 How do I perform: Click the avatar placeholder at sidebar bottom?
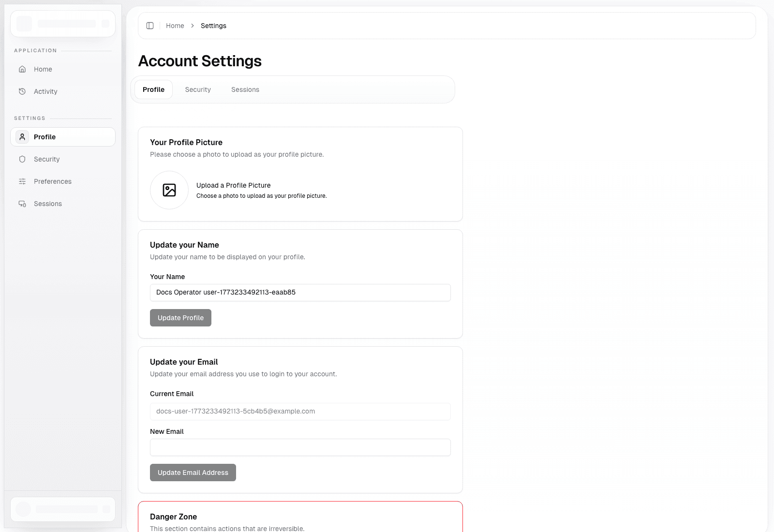pos(23,509)
